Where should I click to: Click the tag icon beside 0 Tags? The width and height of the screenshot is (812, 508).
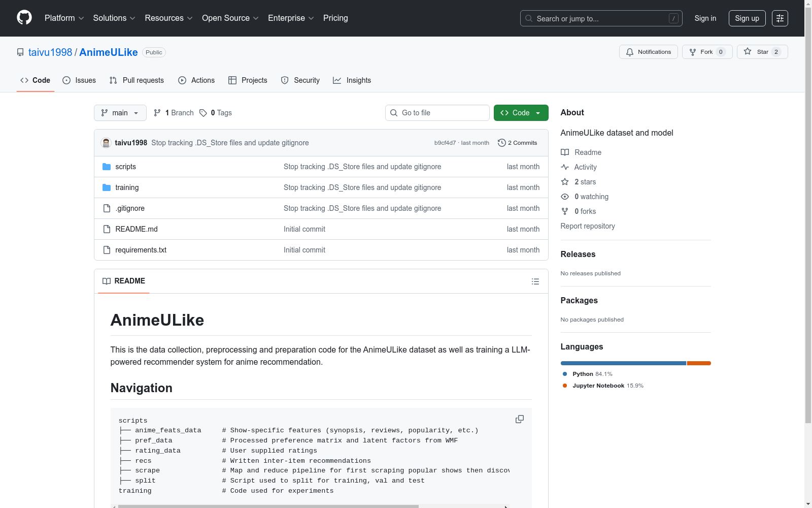point(203,113)
